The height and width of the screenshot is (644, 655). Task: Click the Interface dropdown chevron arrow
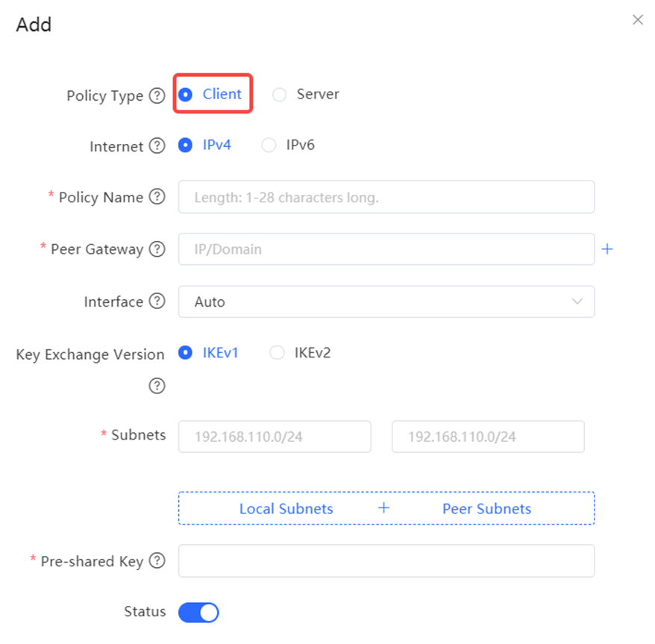click(x=577, y=301)
